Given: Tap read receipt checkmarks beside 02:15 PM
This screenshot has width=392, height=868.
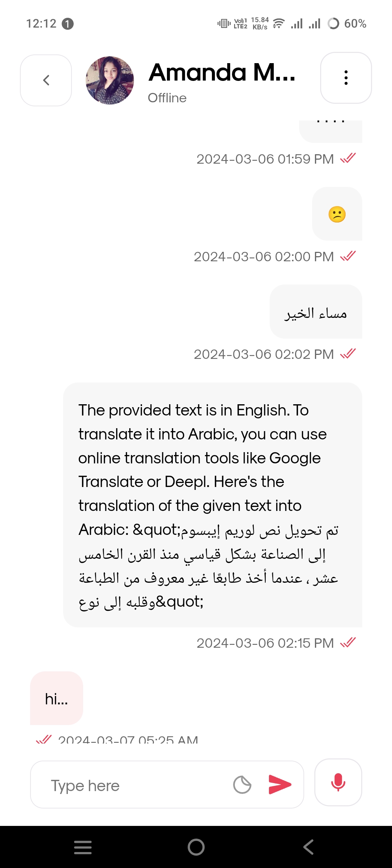Looking at the screenshot, I should click(348, 642).
